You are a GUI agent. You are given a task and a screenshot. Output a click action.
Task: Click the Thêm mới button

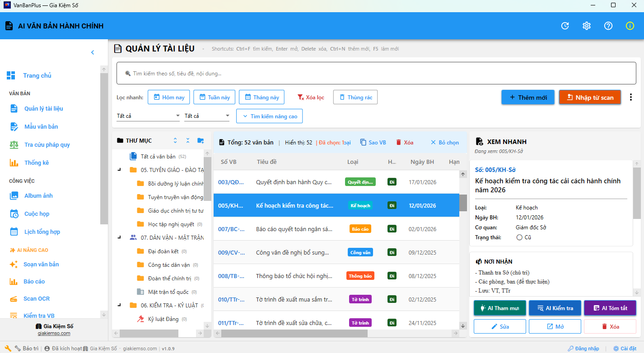(x=527, y=98)
